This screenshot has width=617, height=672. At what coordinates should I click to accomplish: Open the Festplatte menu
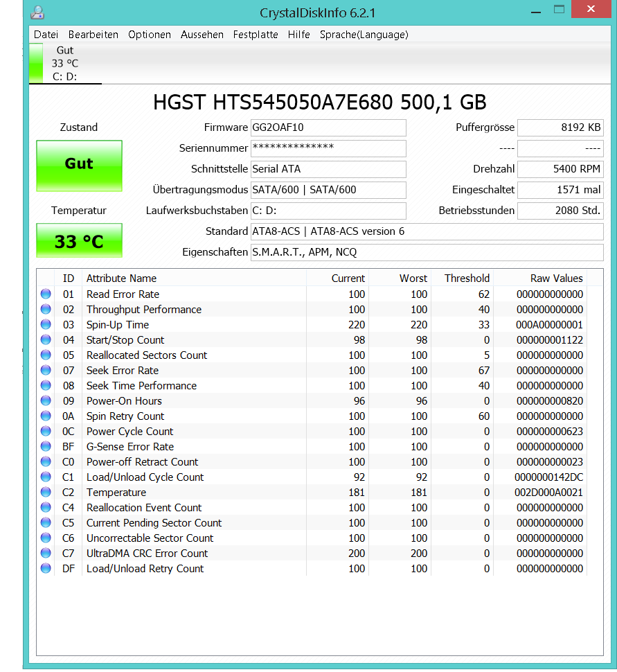256,34
